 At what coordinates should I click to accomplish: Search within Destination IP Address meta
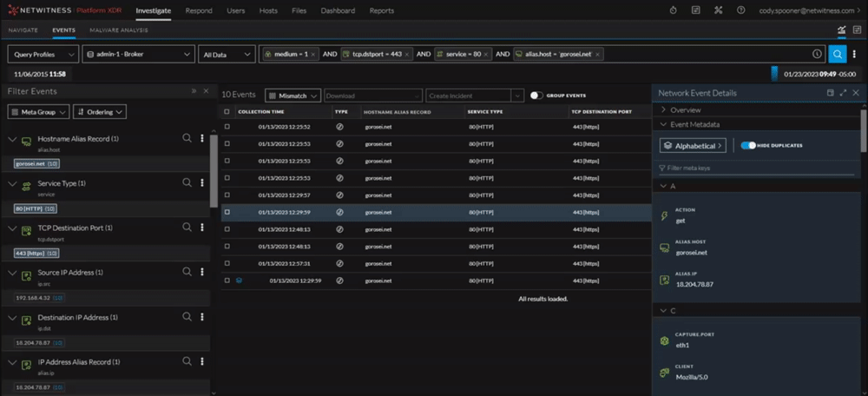click(x=187, y=317)
